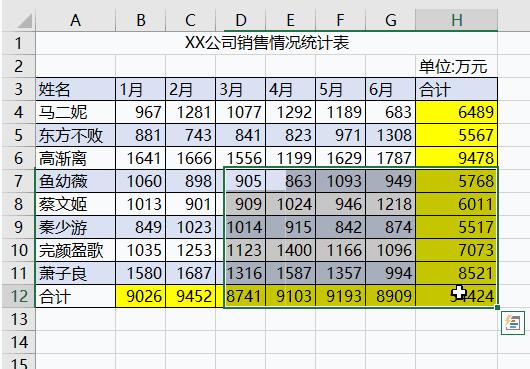Viewport: 530px width, 369px height.
Task: Click the cell with value 1641
Action: click(140, 158)
